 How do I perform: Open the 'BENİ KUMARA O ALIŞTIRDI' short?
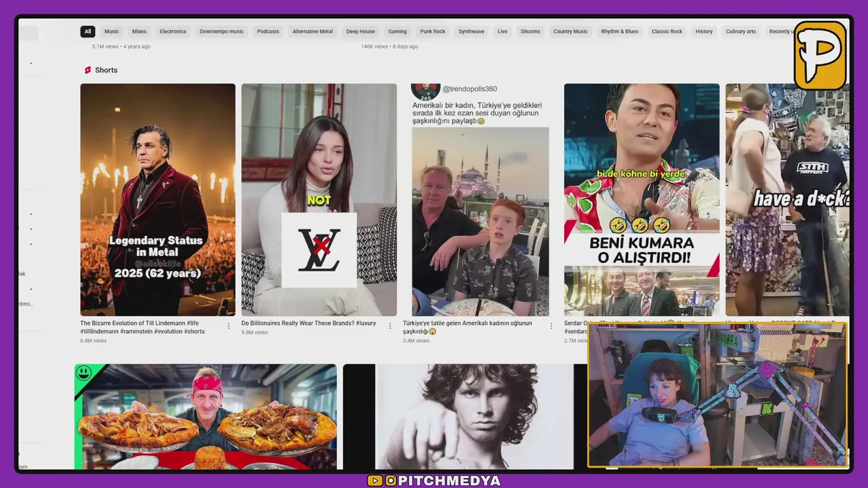coord(642,199)
